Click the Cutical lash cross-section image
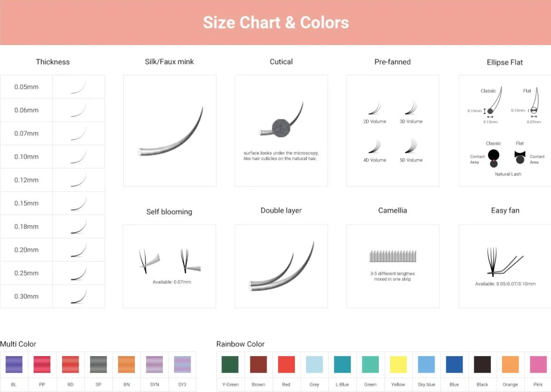Image resolution: width=551 pixels, height=392 pixels. 281,125
